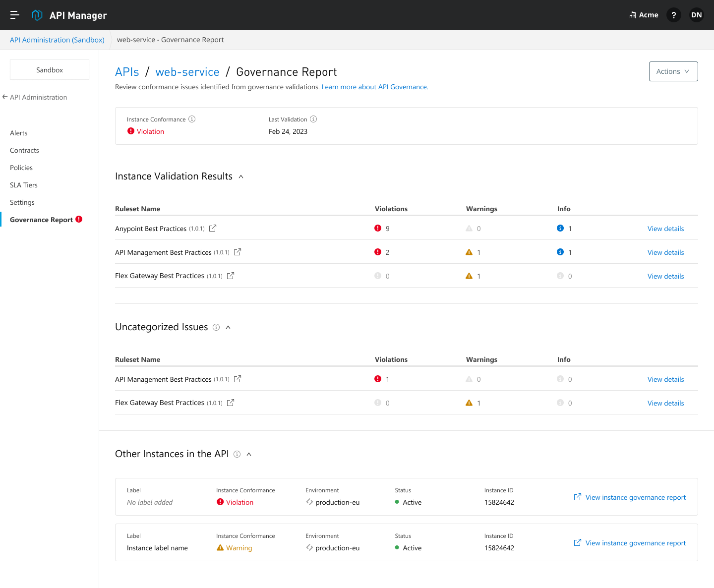Open API Management Best Practices link icon in Uncategorized Issues

point(238,379)
